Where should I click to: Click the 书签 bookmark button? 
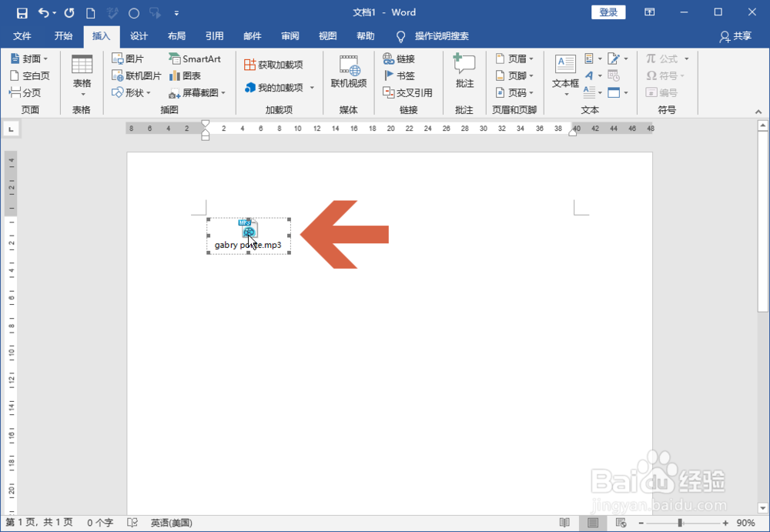399,75
